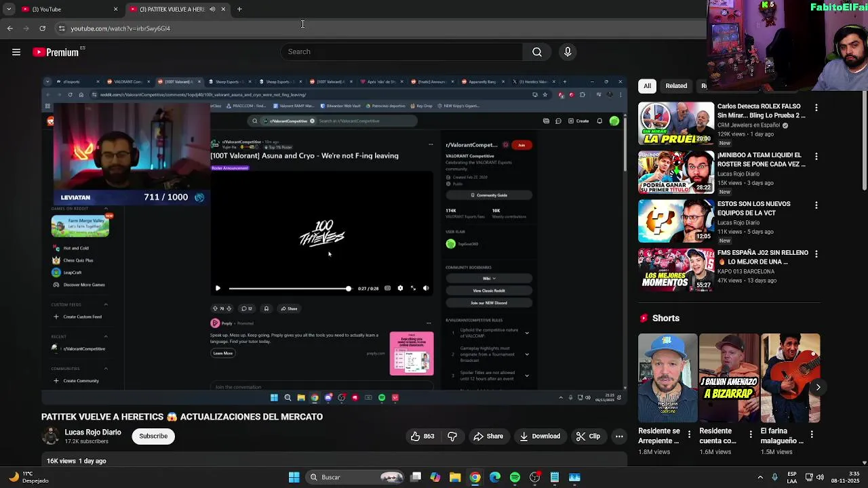Open Windows Start menu
868x488 pixels.
tap(294, 477)
